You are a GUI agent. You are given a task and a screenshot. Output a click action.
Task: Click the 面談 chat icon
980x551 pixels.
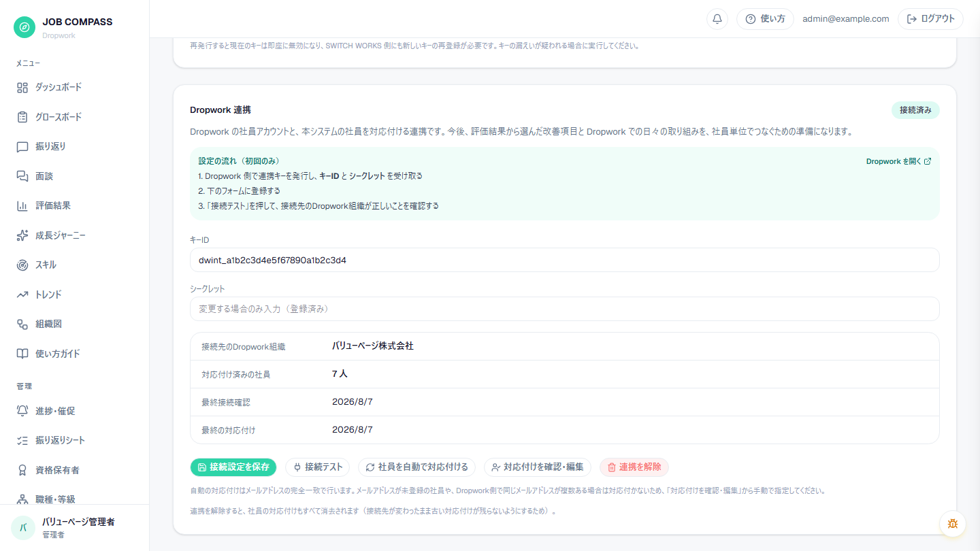(22, 176)
